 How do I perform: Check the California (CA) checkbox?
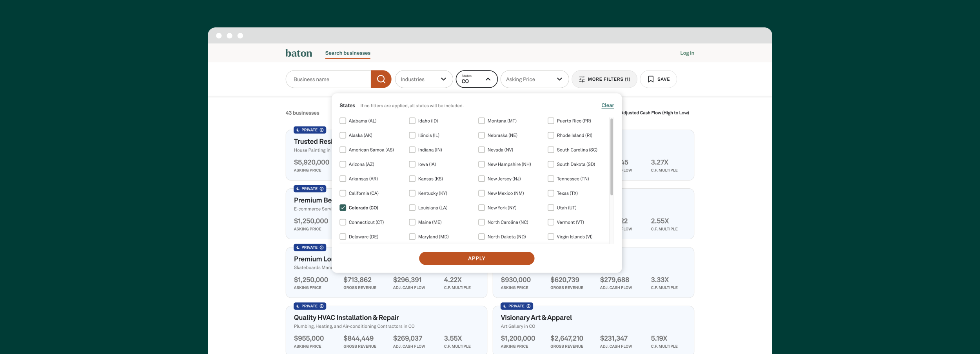343,193
